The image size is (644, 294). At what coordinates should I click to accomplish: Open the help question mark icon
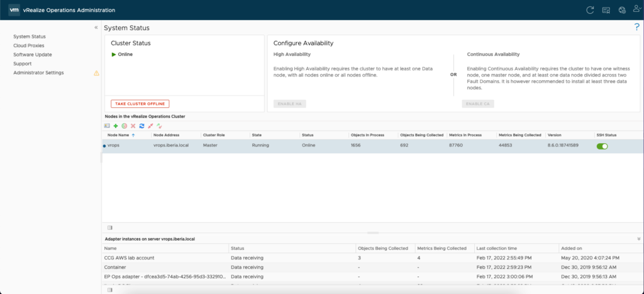click(637, 27)
